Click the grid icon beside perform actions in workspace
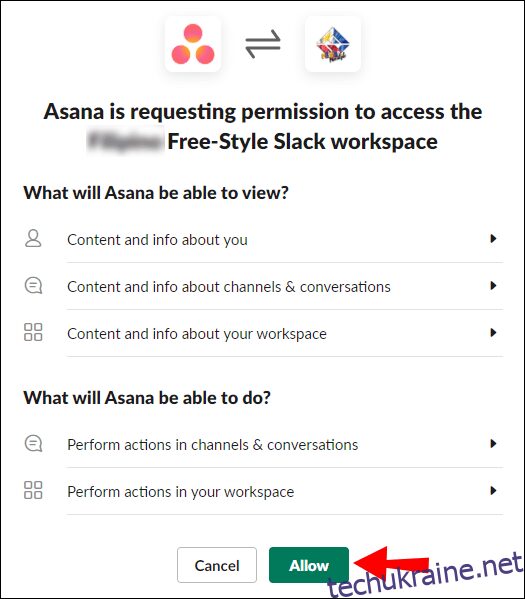This screenshot has width=525, height=599. point(33,491)
